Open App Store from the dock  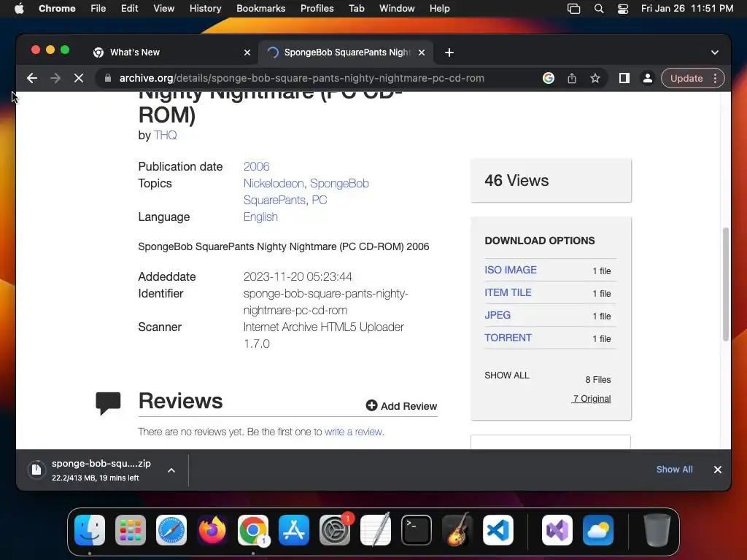pyautogui.click(x=294, y=530)
